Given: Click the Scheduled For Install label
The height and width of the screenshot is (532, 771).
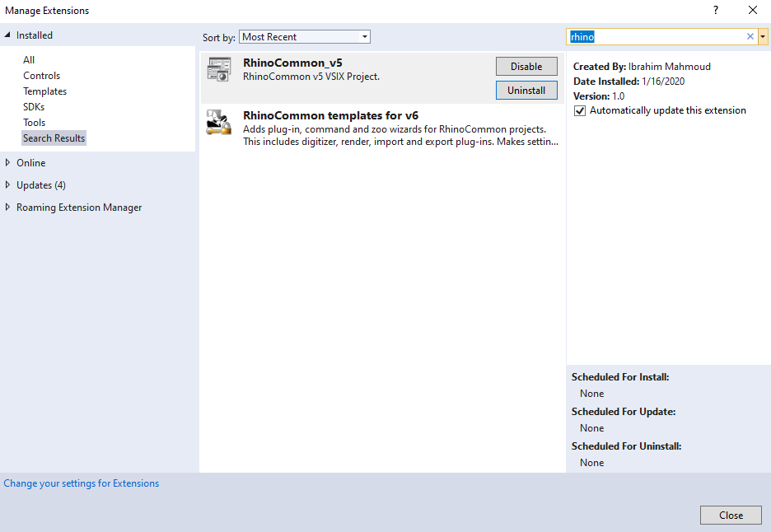Looking at the screenshot, I should click(x=620, y=377).
